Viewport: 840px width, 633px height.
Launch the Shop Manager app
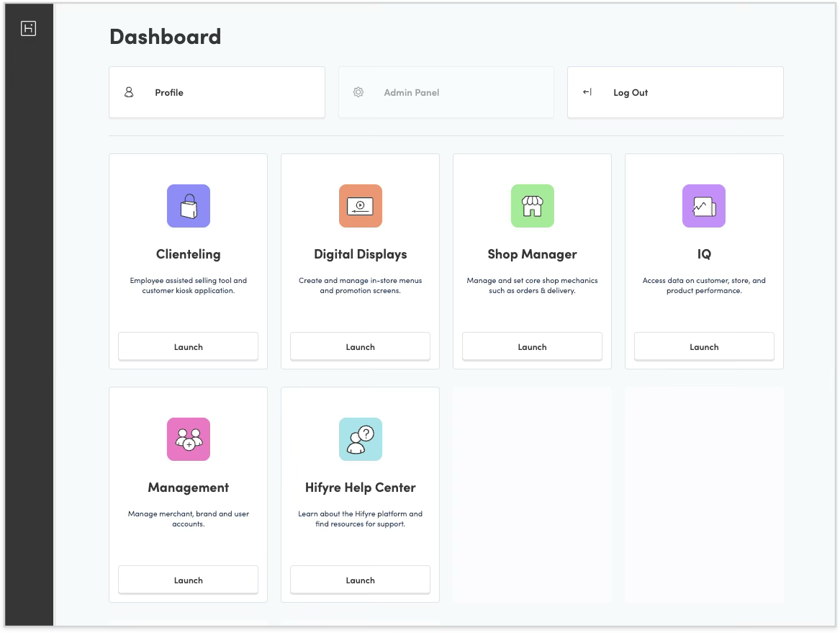[x=532, y=346]
